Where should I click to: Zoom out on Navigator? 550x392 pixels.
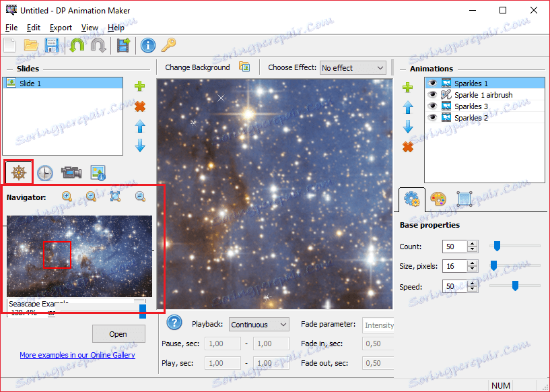coord(91,197)
